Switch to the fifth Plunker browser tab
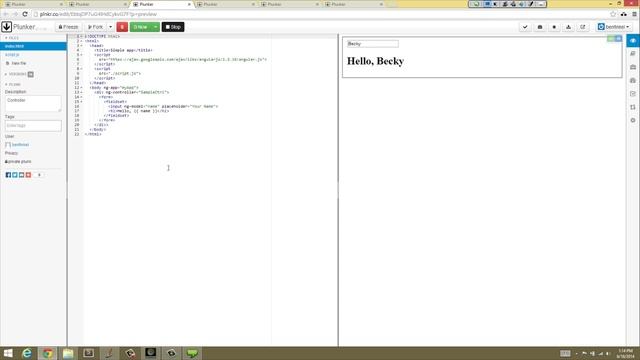The image size is (640, 360). (289, 4)
